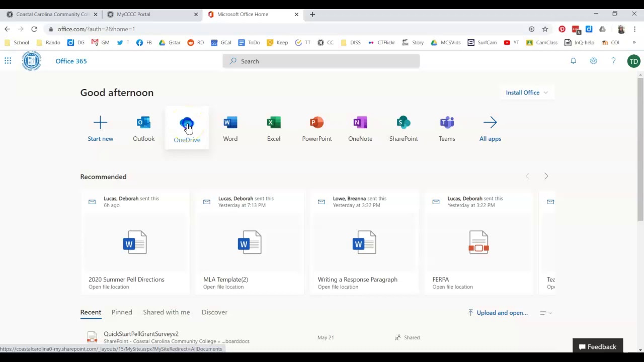Screen dimensions: 644x362
Task: Open SurfCam bookmark
Action: (x=482, y=43)
